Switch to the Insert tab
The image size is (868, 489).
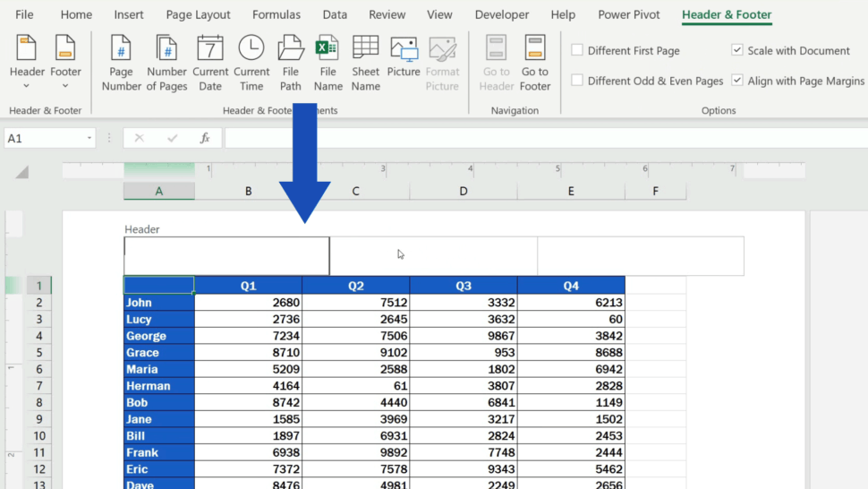click(x=129, y=14)
